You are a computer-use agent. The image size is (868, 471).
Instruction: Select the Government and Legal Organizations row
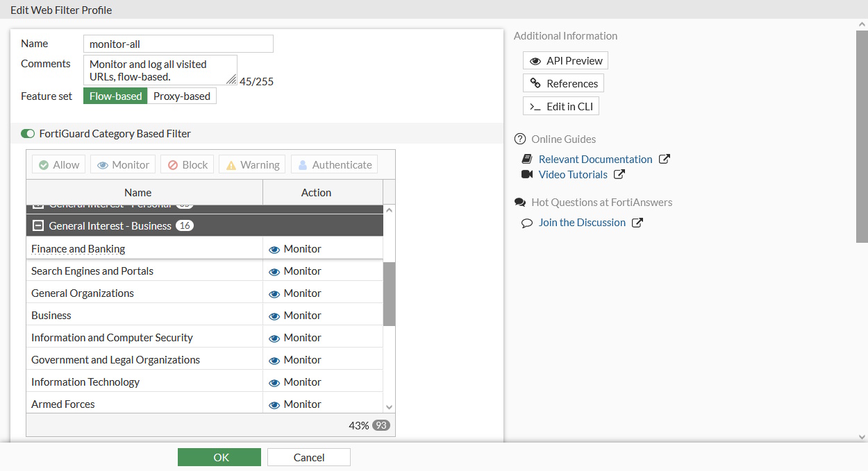point(205,360)
